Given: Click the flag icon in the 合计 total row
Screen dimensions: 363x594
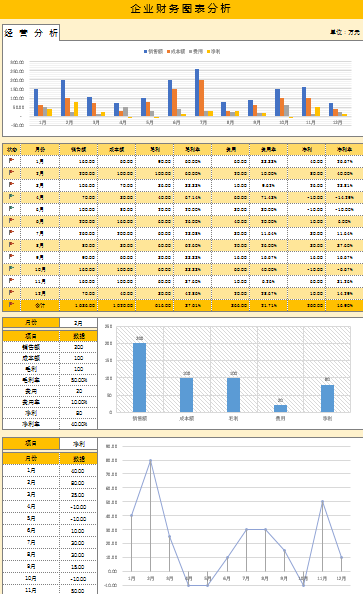Looking at the screenshot, I should (x=12, y=305).
